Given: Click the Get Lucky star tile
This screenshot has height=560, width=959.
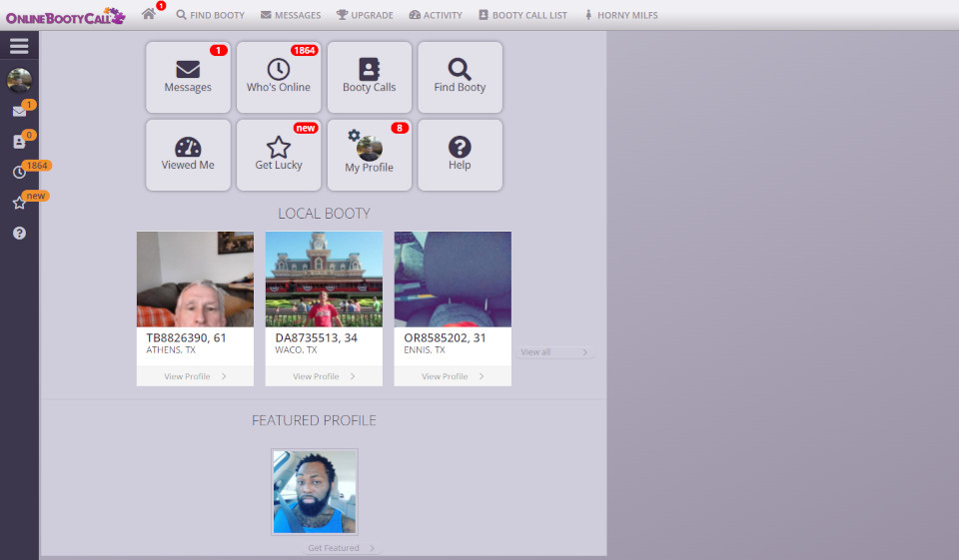Looking at the screenshot, I should click(279, 155).
